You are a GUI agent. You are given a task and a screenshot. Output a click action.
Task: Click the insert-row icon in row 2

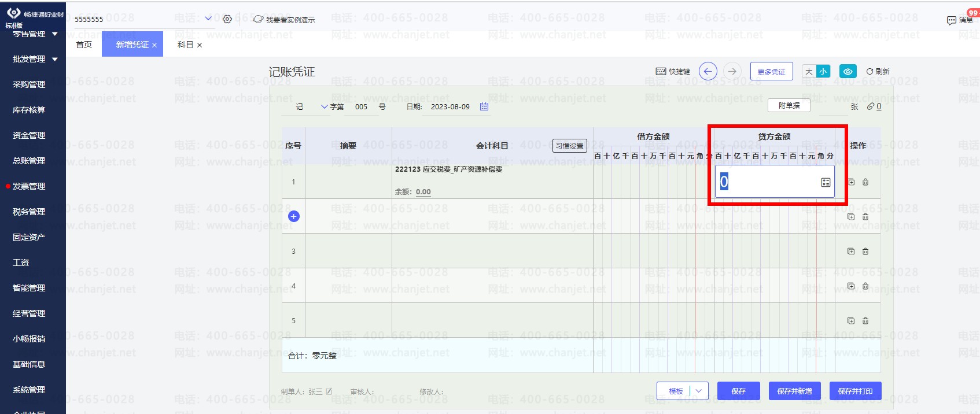851,217
